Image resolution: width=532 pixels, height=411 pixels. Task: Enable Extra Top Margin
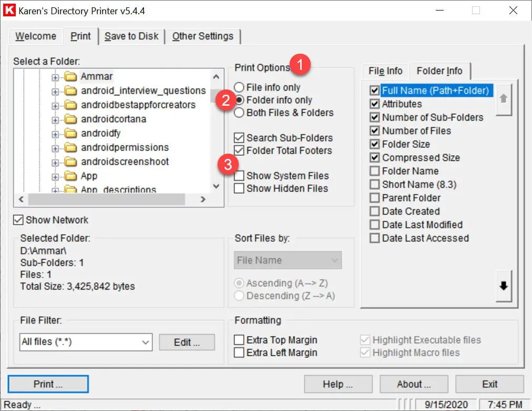coord(239,339)
